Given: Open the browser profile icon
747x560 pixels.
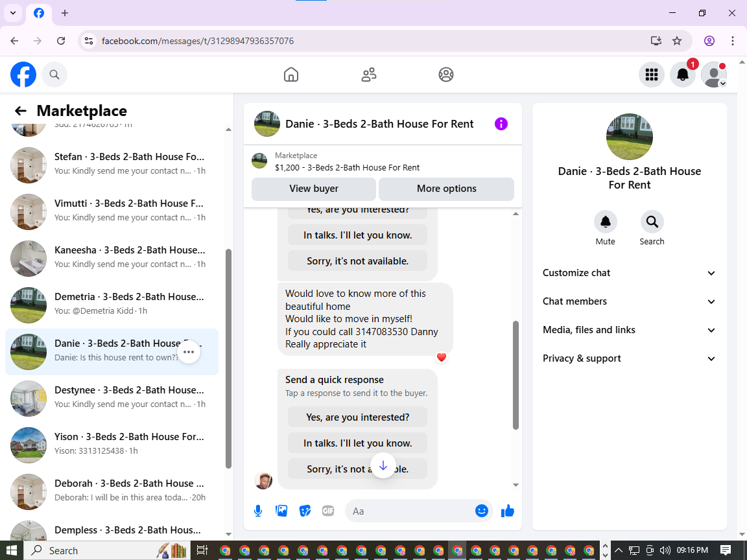Looking at the screenshot, I should click(709, 41).
